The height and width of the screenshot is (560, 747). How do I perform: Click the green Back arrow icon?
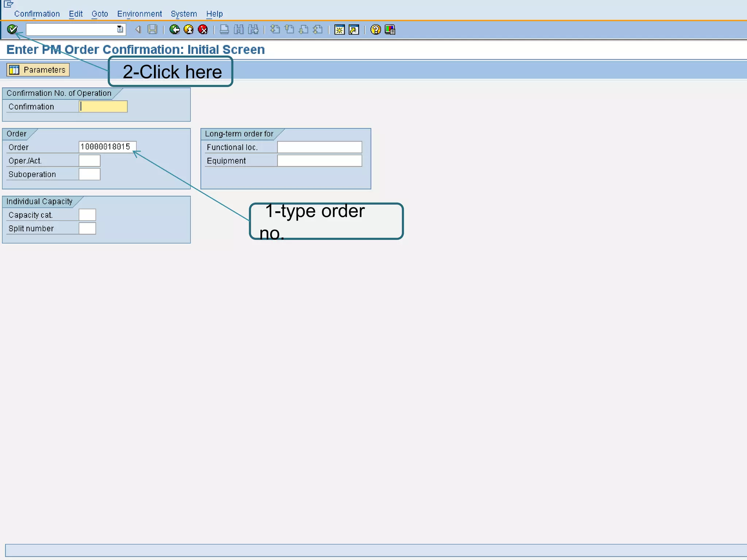[175, 30]
